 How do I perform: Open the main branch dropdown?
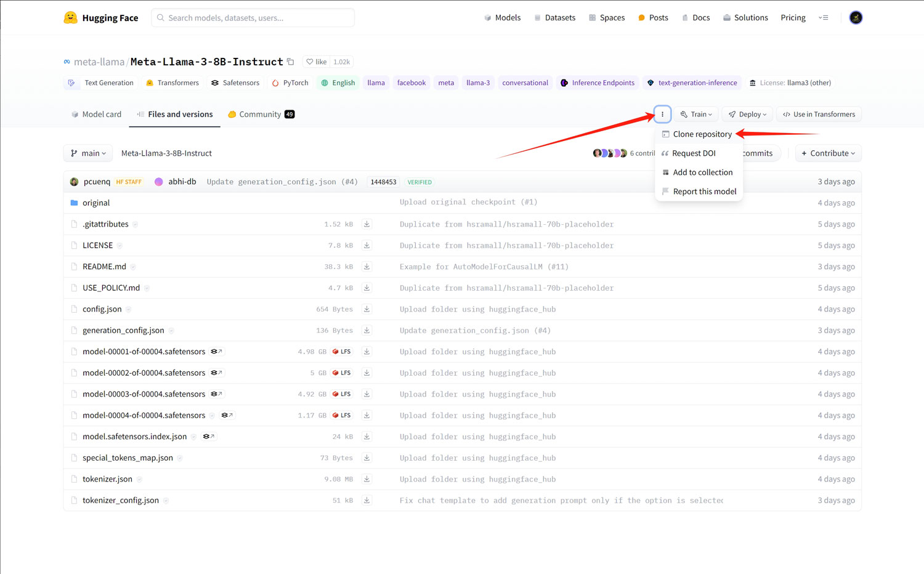pyautogui.click(x=88, y=153)
